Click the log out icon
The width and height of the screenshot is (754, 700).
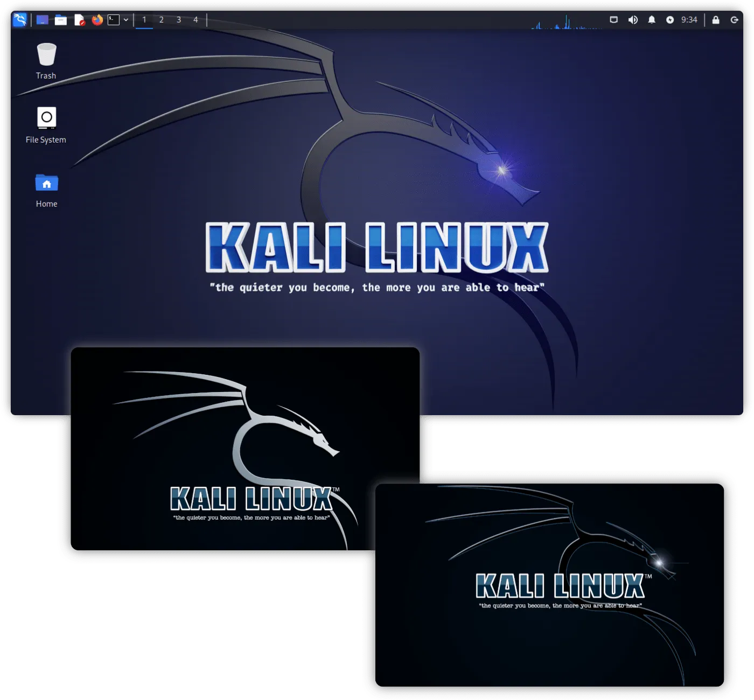(734, 20)
